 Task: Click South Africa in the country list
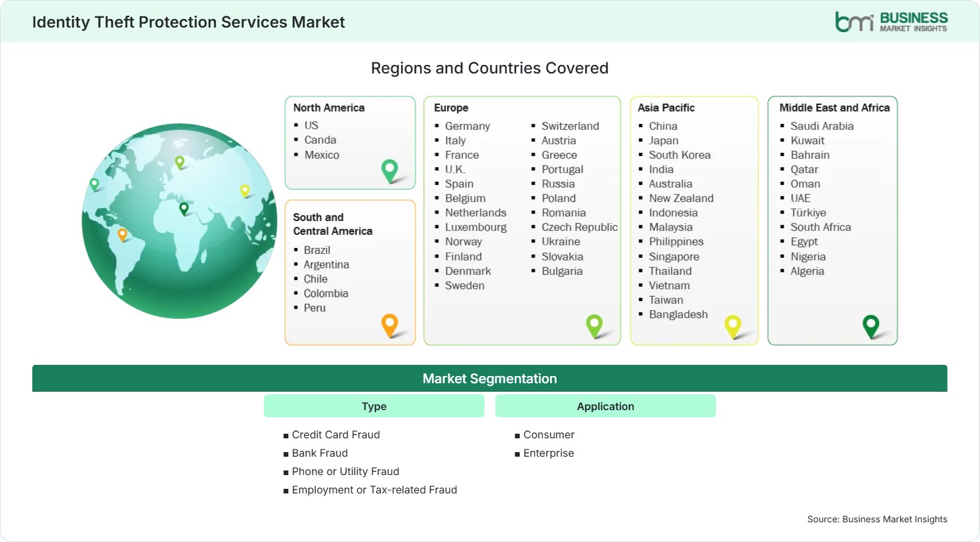(x=820, y=227)
